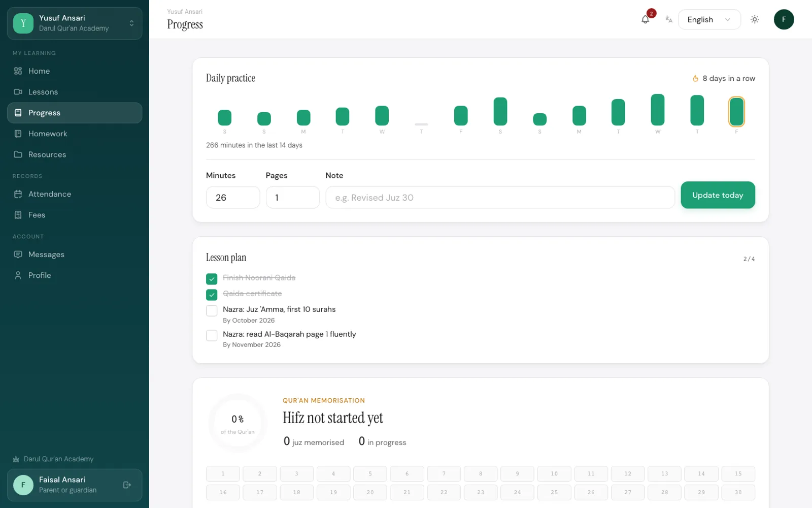Expand the Yusuf Ansari student switcher
The height and width of the screenshot is (508, 812).
click(75, 23)
